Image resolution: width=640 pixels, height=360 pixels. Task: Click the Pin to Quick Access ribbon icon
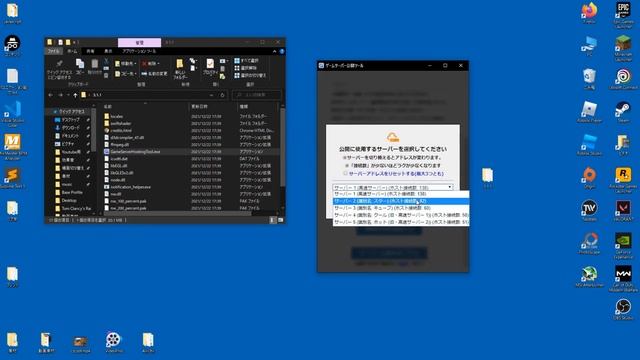pos(59,68)
